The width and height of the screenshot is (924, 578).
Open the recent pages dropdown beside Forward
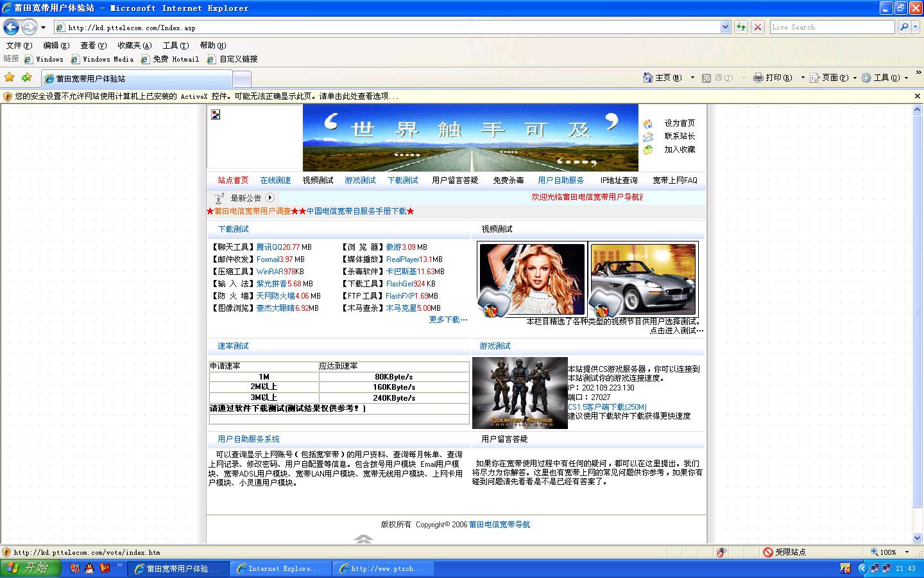(43, 28)
